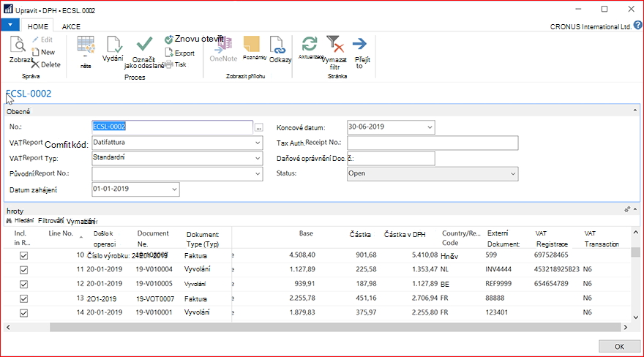Click the Daňové oprávnění Doc. č. field
Viewport: 644px width, 357px height.
391,159
